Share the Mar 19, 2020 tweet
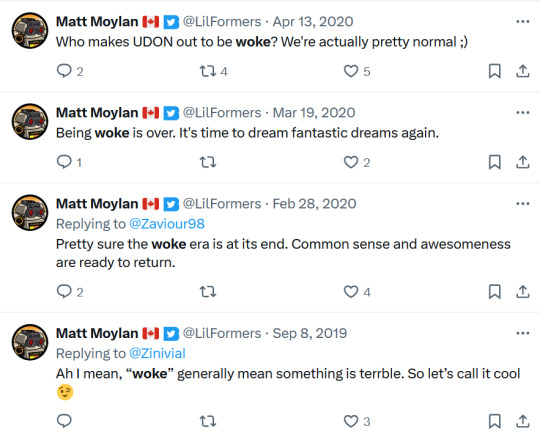Viewport: 540px width, 437px height. (522, 162)
